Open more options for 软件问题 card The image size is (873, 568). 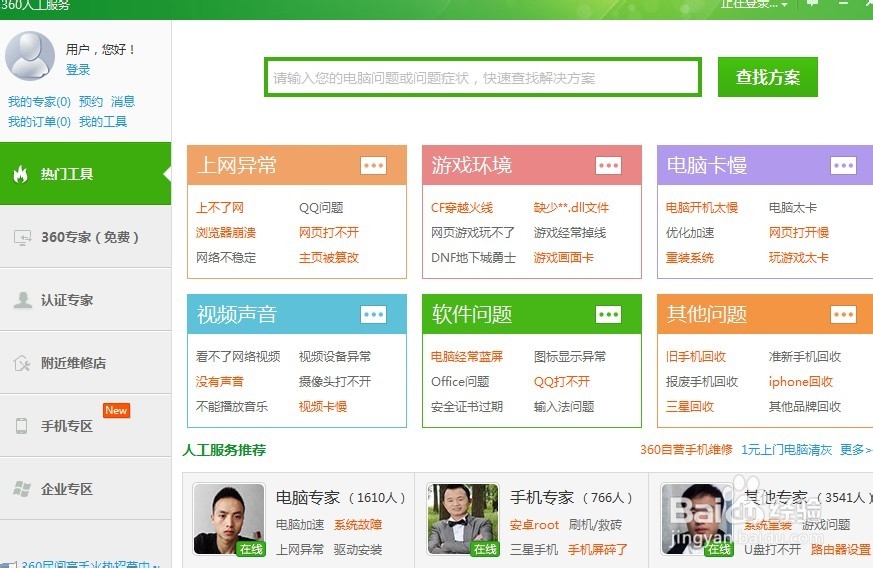[609, 315]
